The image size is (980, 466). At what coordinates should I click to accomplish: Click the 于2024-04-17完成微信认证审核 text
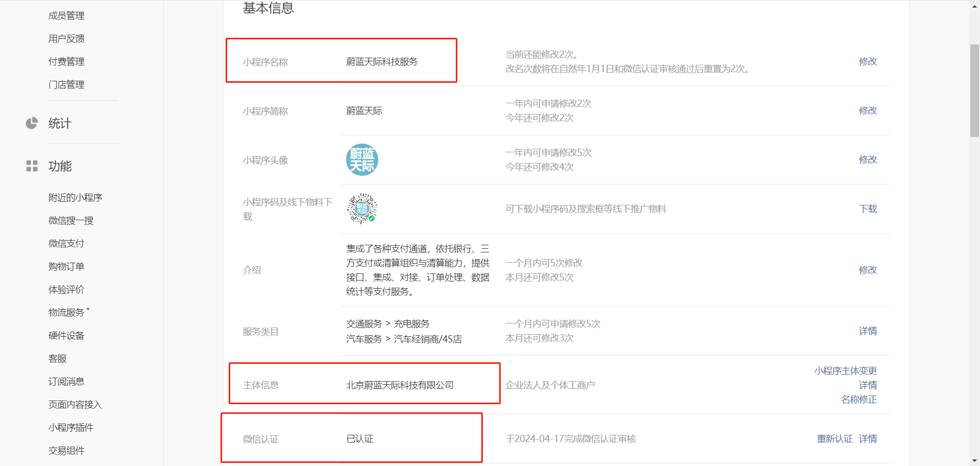pyautogui.click(x=571, y=439)
